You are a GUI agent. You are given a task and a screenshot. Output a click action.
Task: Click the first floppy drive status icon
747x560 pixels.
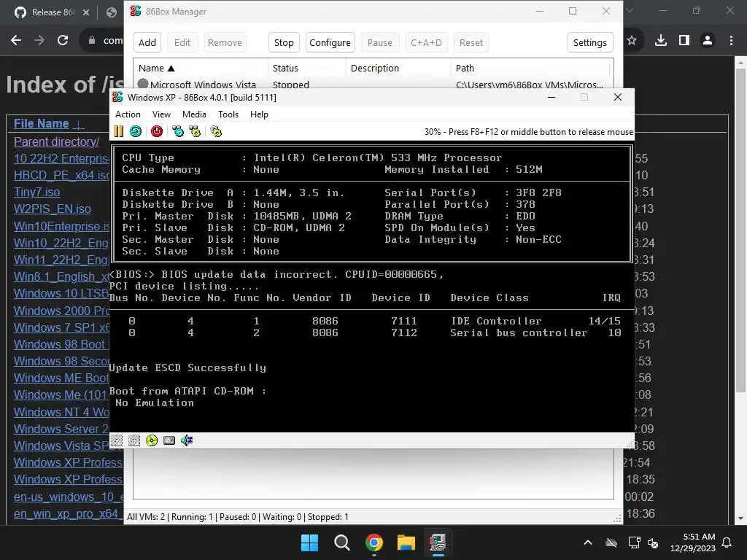[117, 440]
